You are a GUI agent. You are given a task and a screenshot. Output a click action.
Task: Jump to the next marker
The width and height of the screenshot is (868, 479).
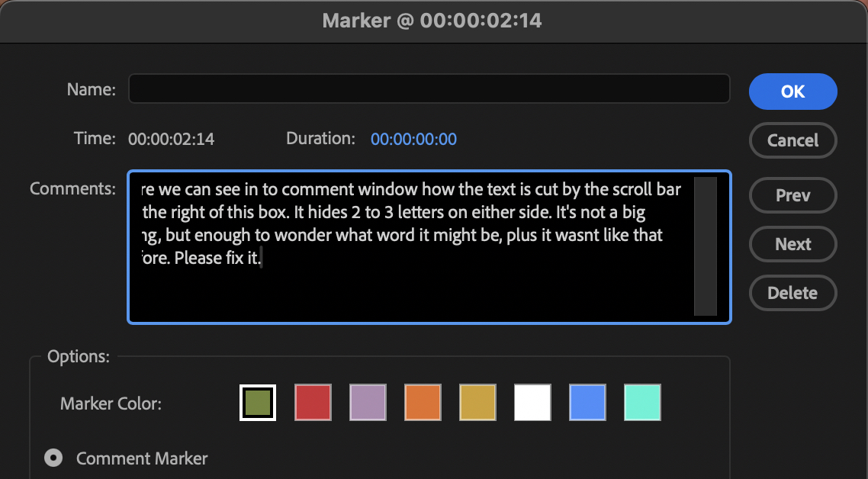792,244
